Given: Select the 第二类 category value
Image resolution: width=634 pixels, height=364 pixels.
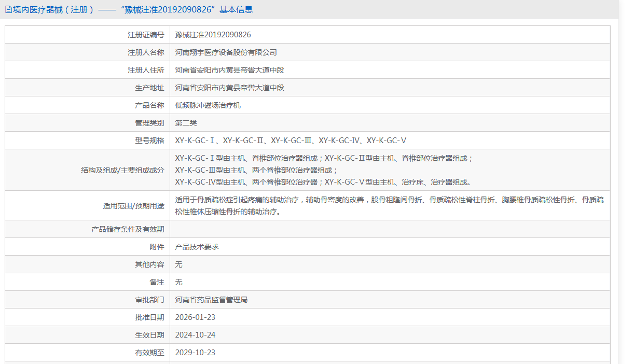Looking at the screenshot, I should 186,123.
